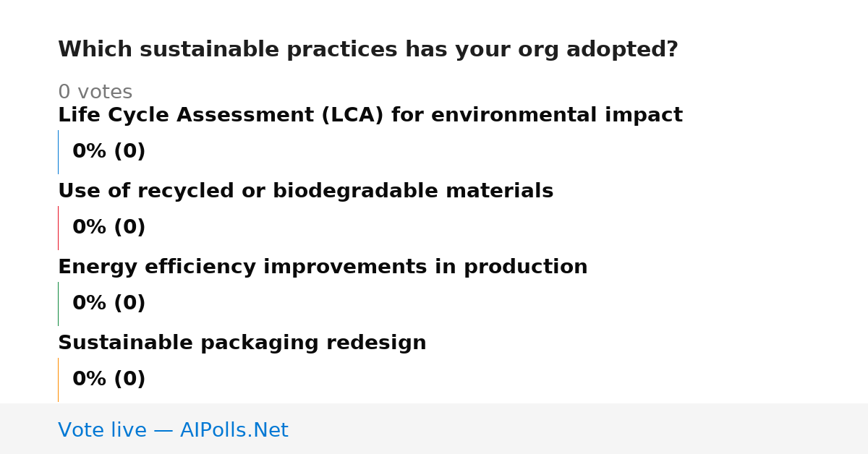Click the green bar for energy efficiency
Screen dimensions: 868x454
tap(58, 304)
